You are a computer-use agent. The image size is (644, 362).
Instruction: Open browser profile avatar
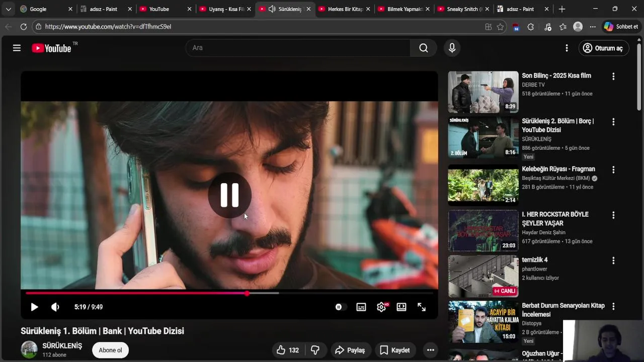578,27
